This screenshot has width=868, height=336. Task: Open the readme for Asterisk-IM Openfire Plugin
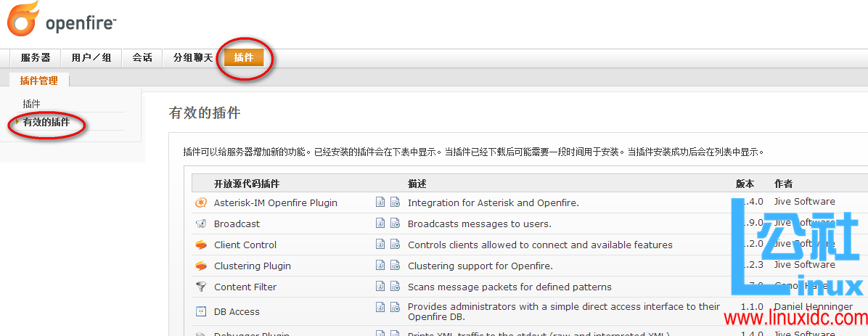point(380,202)
